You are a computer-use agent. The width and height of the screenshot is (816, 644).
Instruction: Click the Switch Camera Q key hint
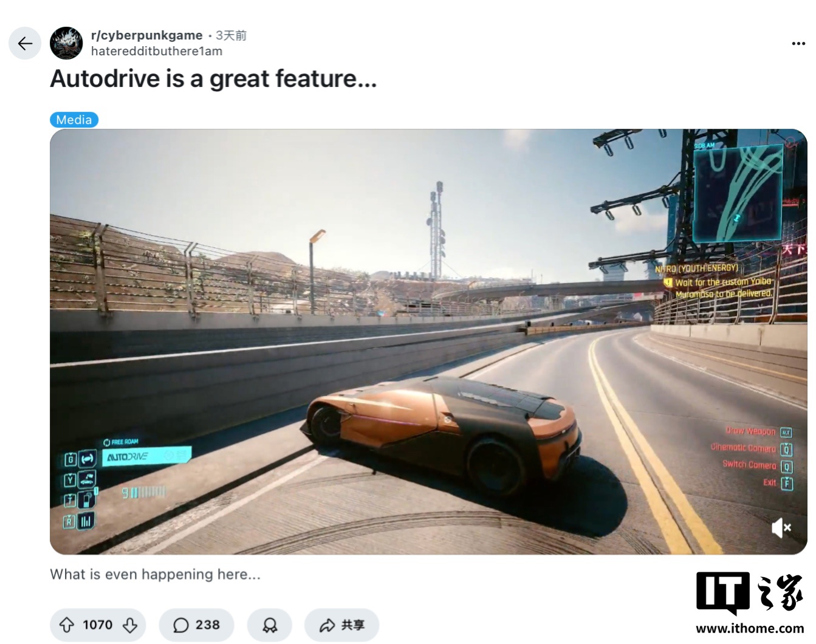tap(757, 466)
